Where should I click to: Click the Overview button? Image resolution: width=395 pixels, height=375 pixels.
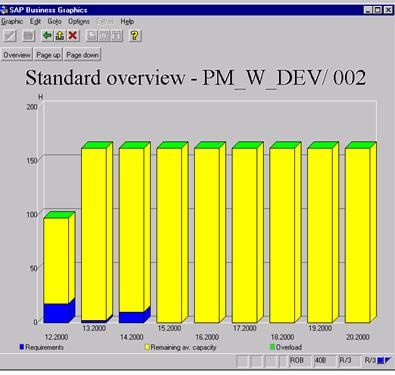click(x=17, y=55)
